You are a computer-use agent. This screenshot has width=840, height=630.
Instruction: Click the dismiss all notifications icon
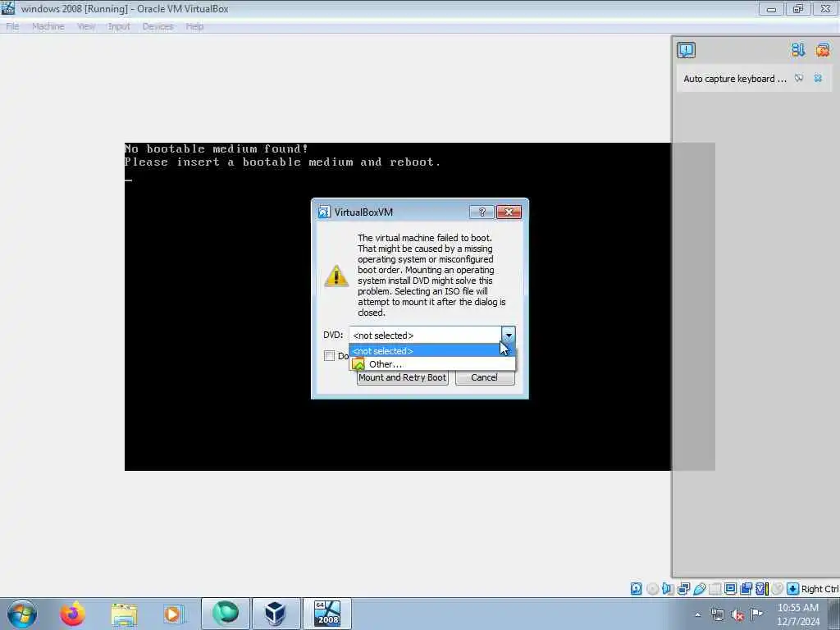(823, 50)
